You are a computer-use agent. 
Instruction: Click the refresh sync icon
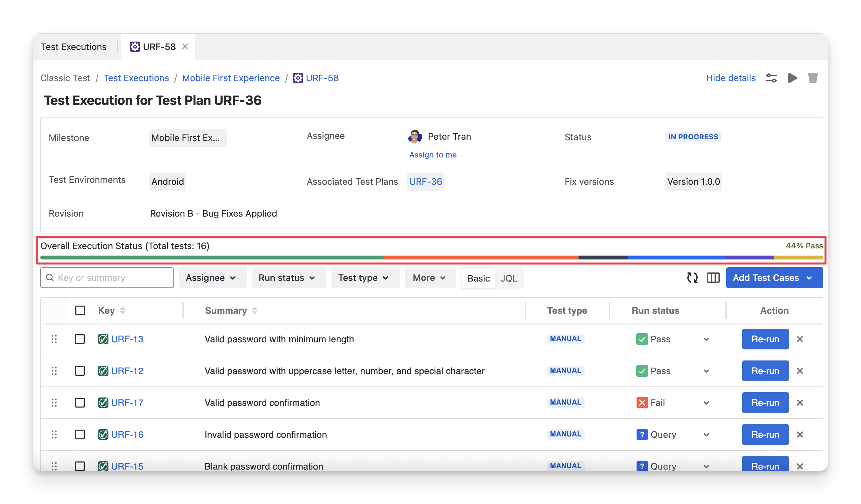click(x=692, y=278)
